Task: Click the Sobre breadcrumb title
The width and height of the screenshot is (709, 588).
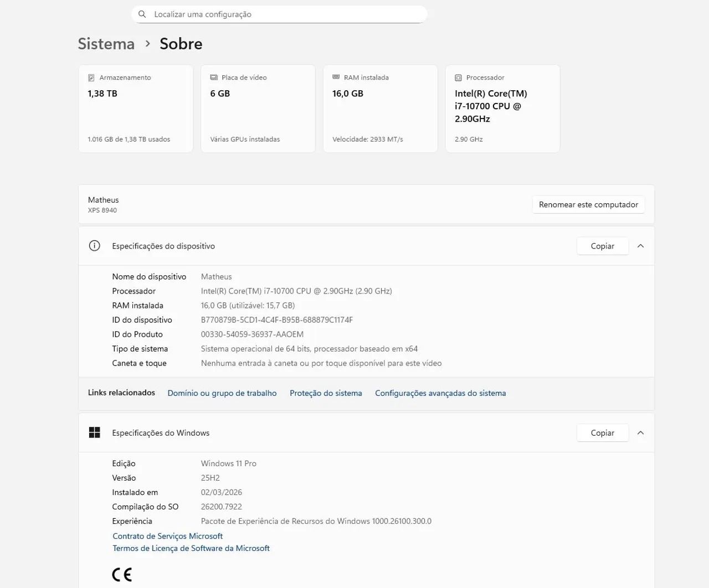Action: pyautogui.click(x=181, y=44)
